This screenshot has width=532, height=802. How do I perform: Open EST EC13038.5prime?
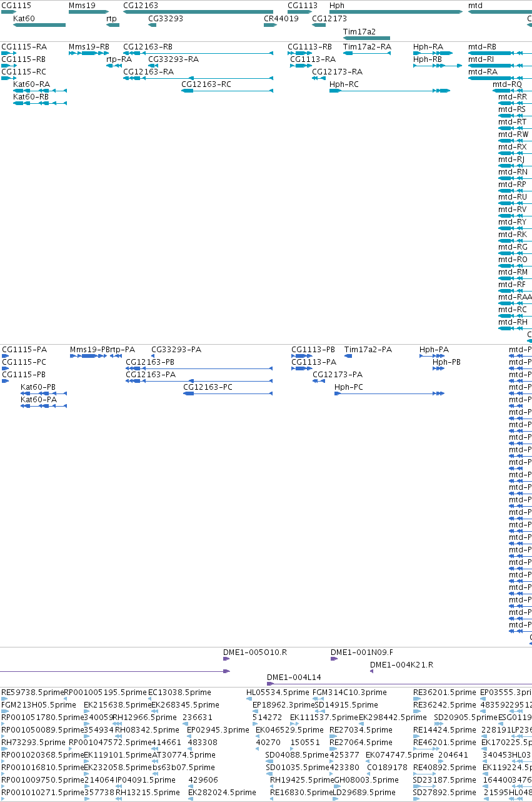coord(179,693)
